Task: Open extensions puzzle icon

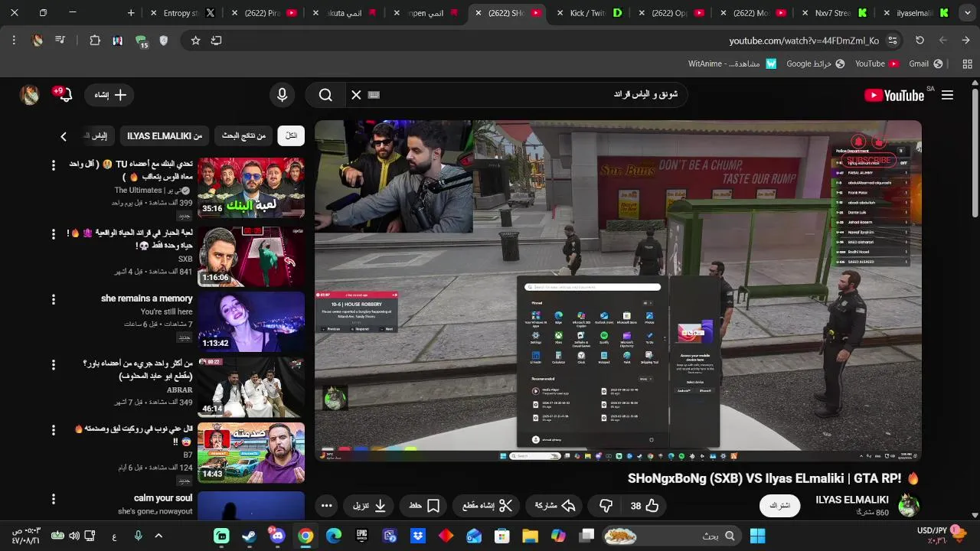Action: (95, 41)
